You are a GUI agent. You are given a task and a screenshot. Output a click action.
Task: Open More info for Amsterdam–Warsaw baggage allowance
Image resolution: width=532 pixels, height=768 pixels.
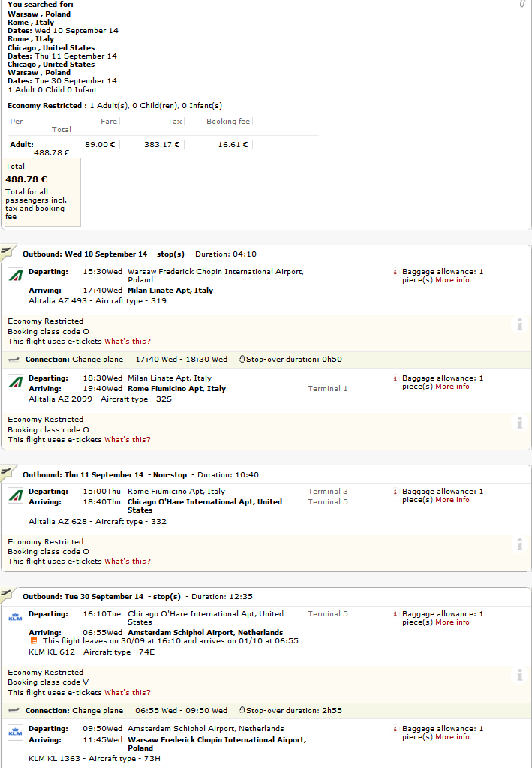pyautogui.click(x=452, y=738)
